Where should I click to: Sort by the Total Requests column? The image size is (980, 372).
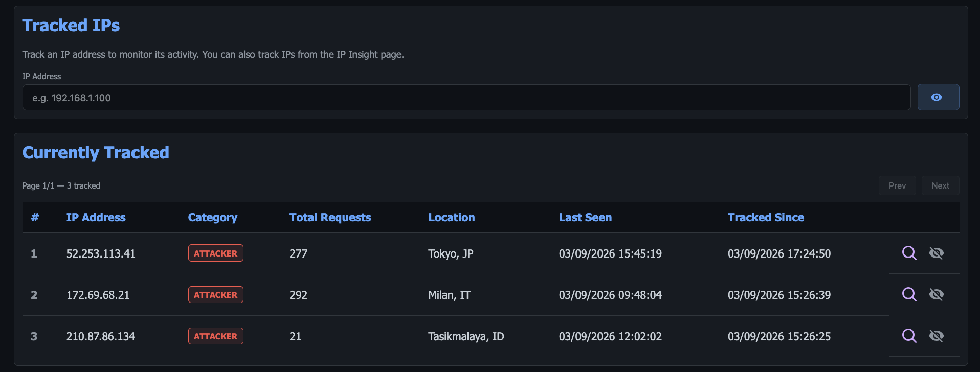point(330,217)
